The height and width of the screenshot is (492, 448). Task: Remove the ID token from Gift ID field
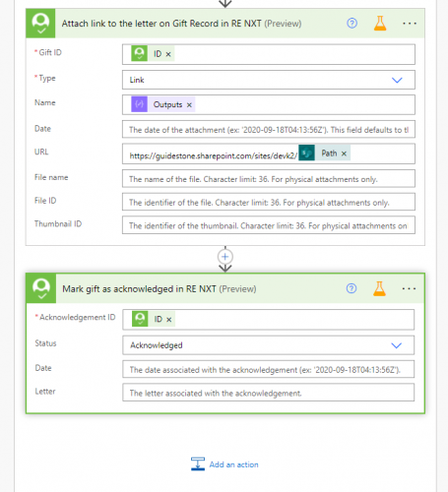(x=168, y=54)
